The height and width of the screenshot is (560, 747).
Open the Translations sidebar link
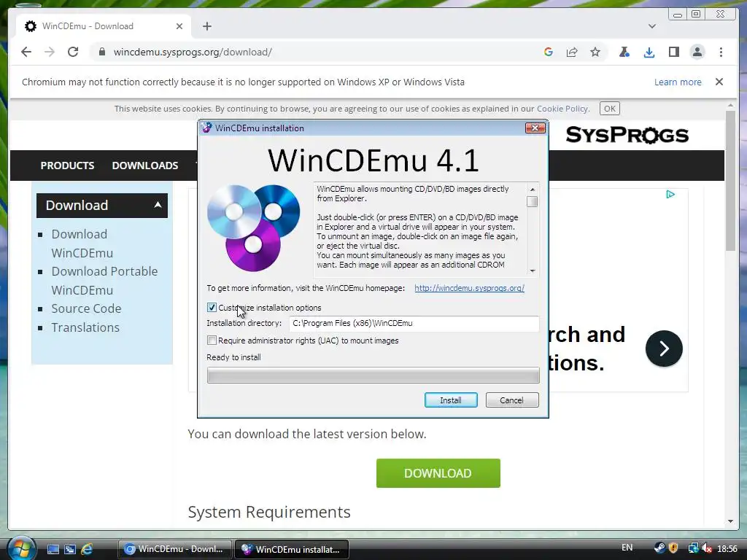85,327
